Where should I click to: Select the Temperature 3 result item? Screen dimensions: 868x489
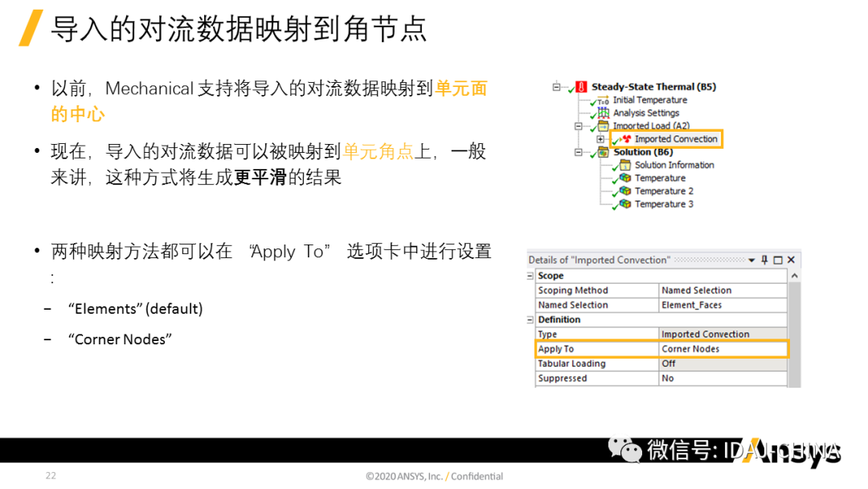point(664,203)
